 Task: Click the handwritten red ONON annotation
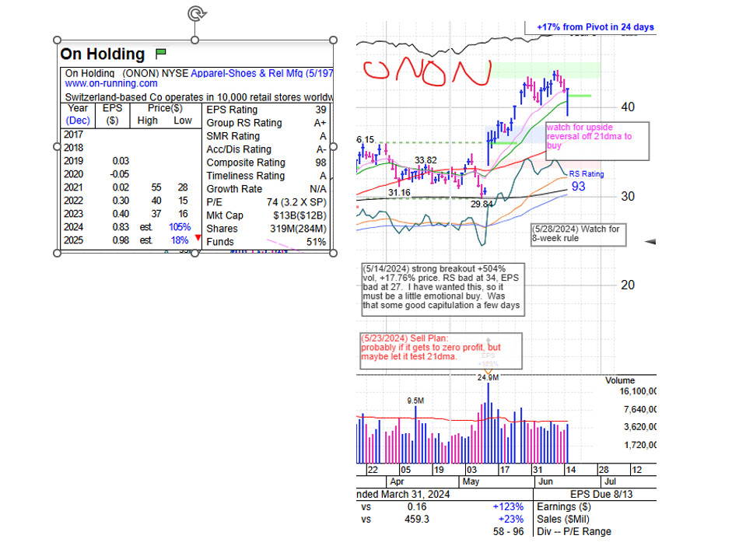click(x=427, y=72)
